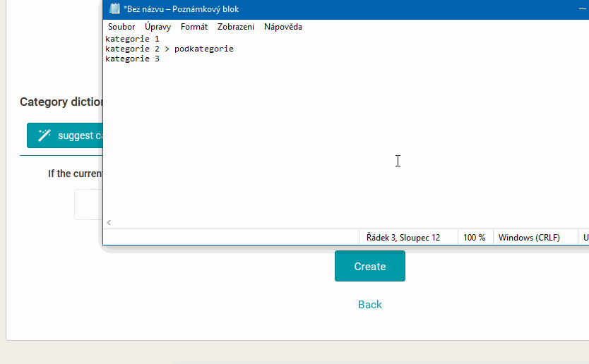
Task: Open the Nápověda menu
Action: 283,27
